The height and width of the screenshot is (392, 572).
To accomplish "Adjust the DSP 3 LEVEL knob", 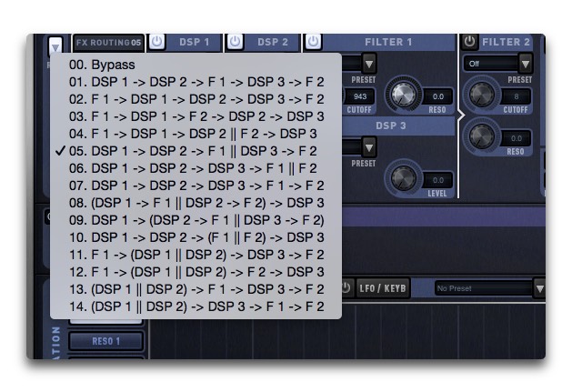I will [x=403, y=177].
